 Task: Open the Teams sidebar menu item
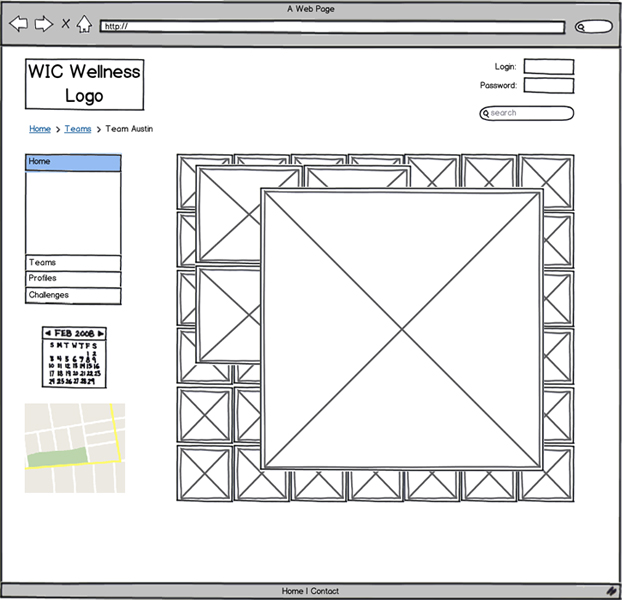click(73, 263)
